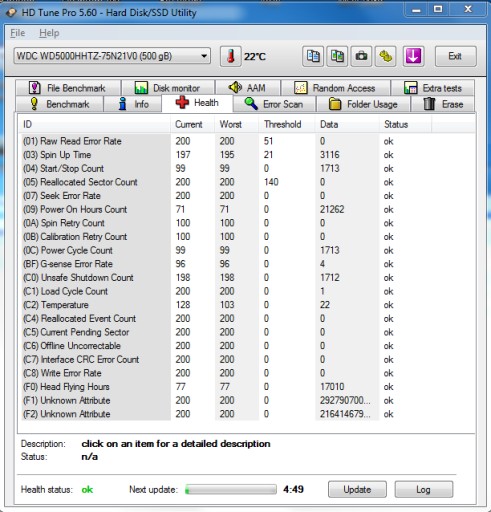Click the Update button

point(357,489)
